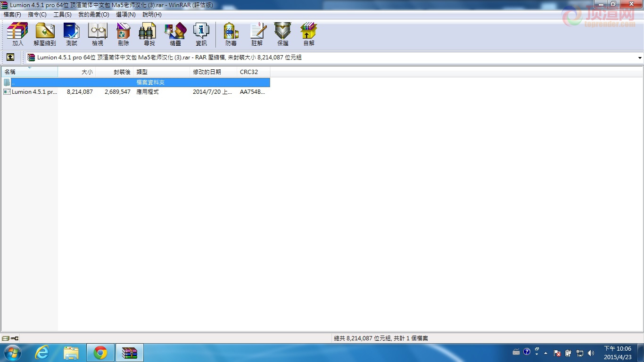
Task: Sort by the 修改的日期 column header
Action: [x=214, y=72]
